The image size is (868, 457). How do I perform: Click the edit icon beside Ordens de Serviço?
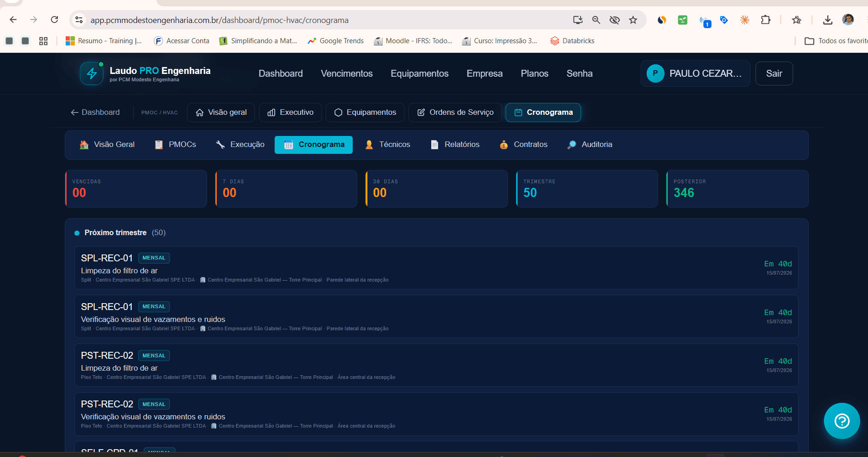(x=421, y=113)
